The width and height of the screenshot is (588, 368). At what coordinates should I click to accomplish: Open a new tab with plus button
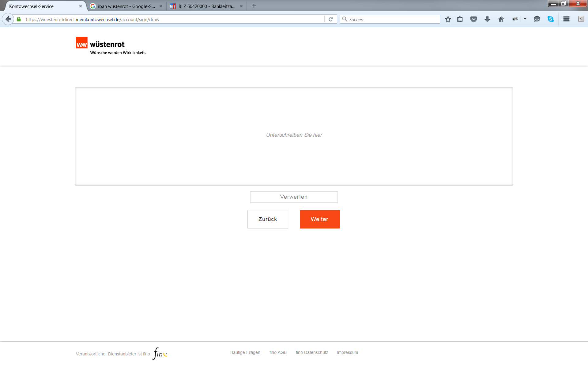[x=254, y=6]
